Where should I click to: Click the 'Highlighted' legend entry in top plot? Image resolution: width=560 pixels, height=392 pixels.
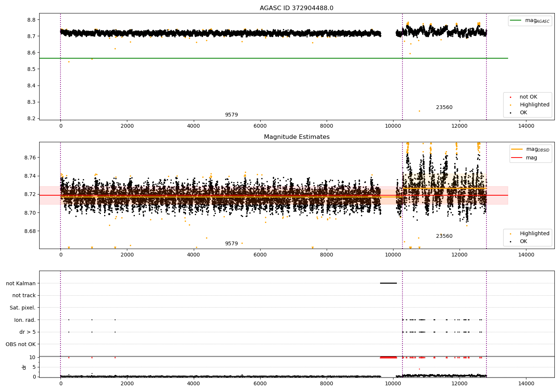534,105
